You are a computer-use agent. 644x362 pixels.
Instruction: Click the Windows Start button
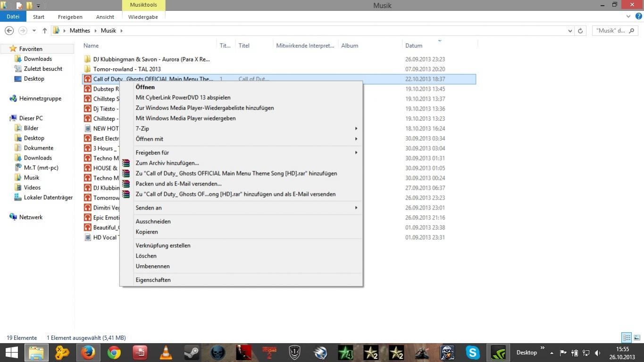(11, 353)
